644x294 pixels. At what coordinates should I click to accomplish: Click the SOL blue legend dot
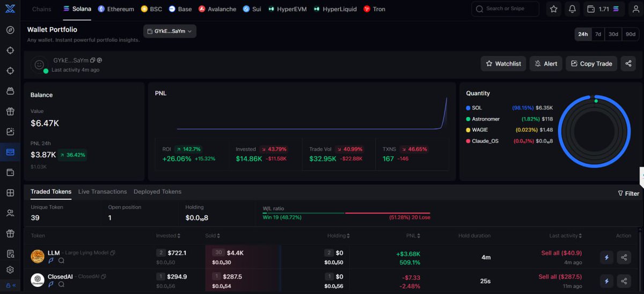pyautogui.click(x=468, y=108)
